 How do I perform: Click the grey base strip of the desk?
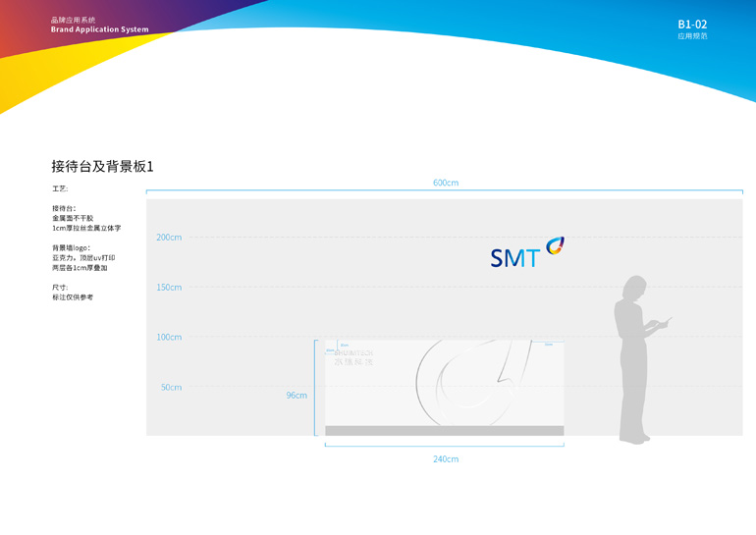pos(445,431)
